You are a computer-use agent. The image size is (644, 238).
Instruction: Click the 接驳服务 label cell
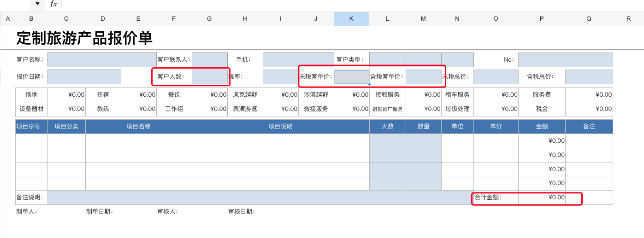click(388, 95)
